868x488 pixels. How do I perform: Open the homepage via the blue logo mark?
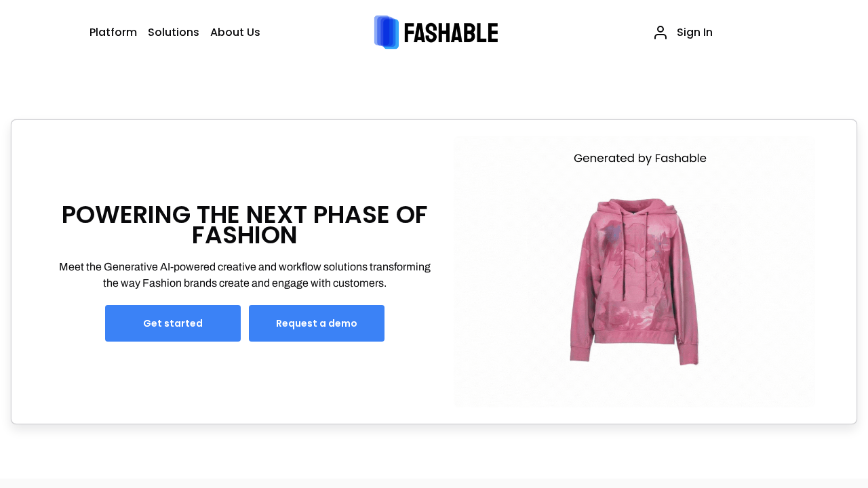pyautogui.click(x=385, y=32)
